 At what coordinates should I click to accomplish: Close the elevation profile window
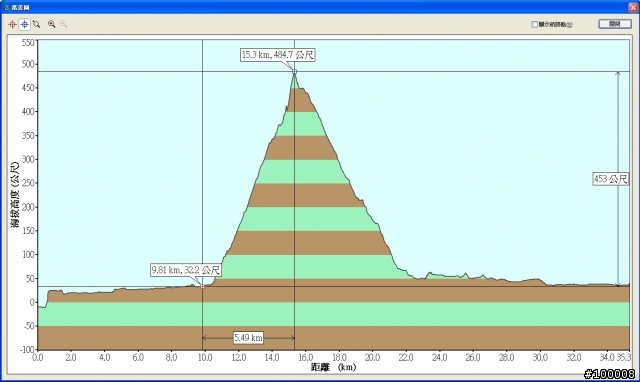633,7
